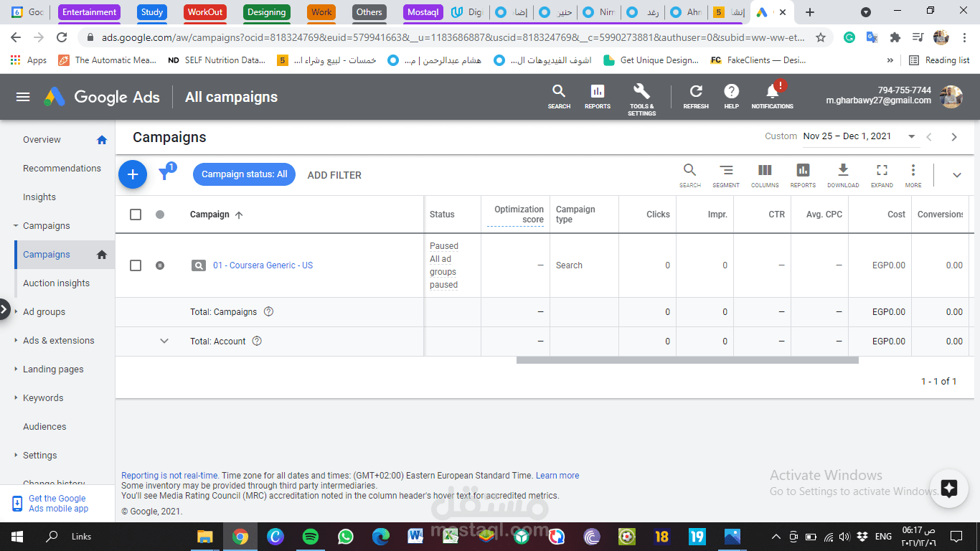The width and height of the screenshot is (980, 551).
Task: Open the Search tool in the header
Action: pos(559,96)
